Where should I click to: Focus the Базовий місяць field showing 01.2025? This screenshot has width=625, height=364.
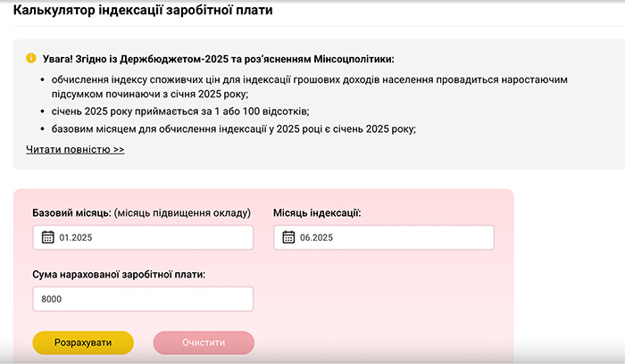pyautogui.click(x=143, y=237)
